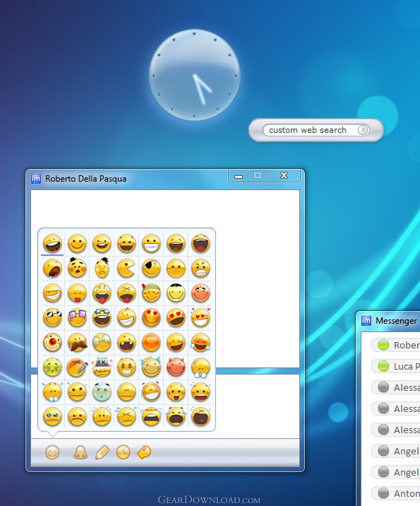Select the orange glowing smiley

coord(151,342)
